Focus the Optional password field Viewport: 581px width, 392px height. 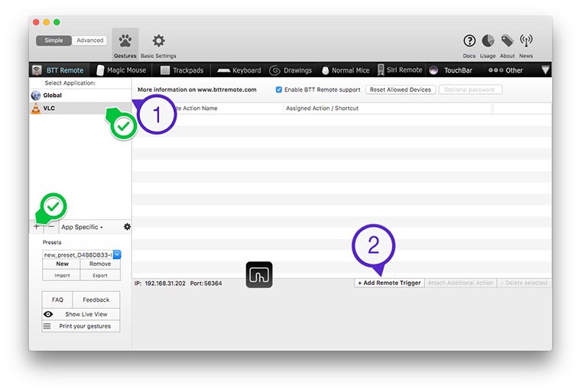coord(471,89)
